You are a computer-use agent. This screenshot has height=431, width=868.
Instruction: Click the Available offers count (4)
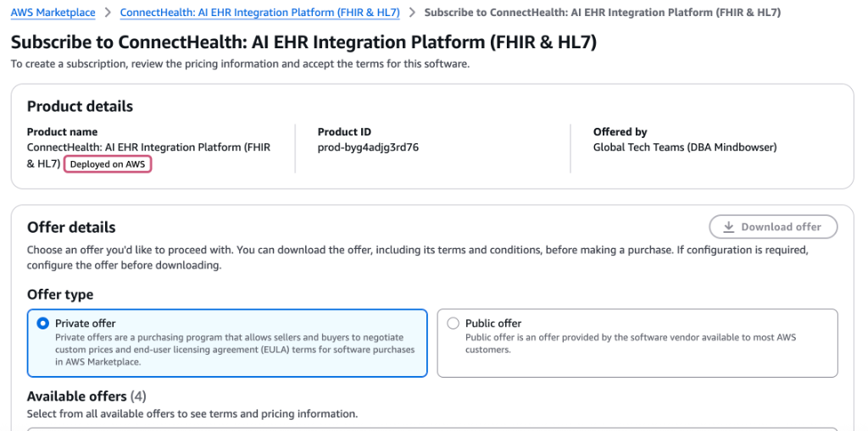(x=139, y=396)
